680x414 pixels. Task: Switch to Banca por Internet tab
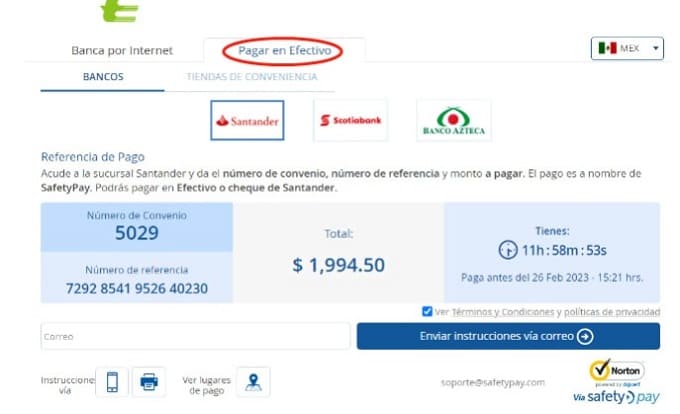tap(122, 50)
